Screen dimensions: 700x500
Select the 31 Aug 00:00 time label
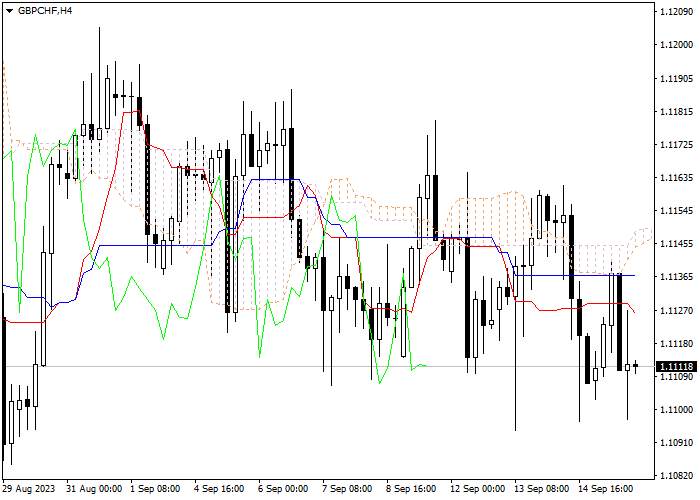pyautogui.click(x=94, y=489)
